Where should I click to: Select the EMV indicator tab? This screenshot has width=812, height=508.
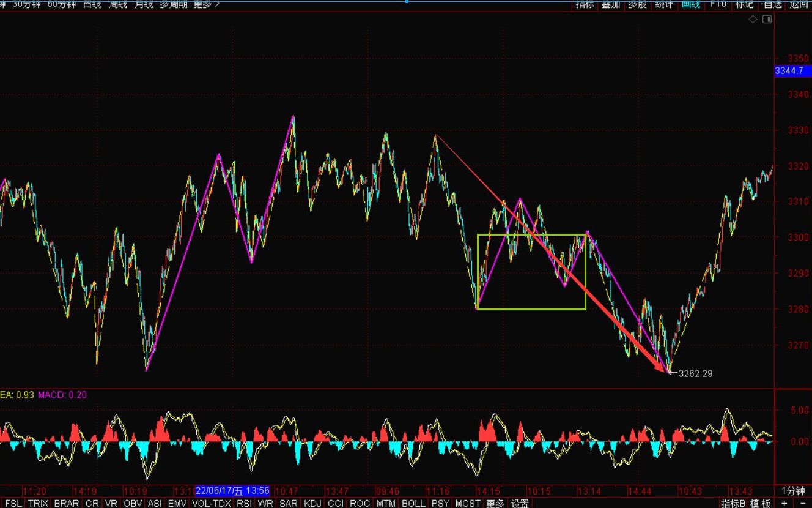[177, 503]
